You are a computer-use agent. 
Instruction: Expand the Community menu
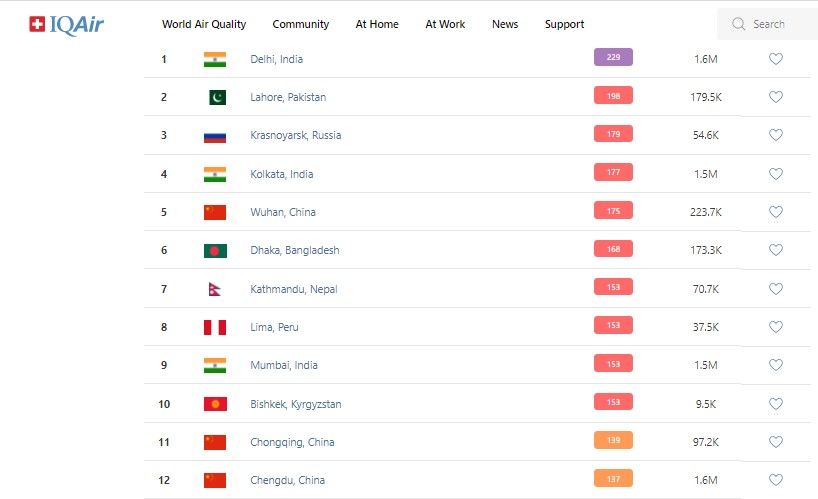point(300,24)
